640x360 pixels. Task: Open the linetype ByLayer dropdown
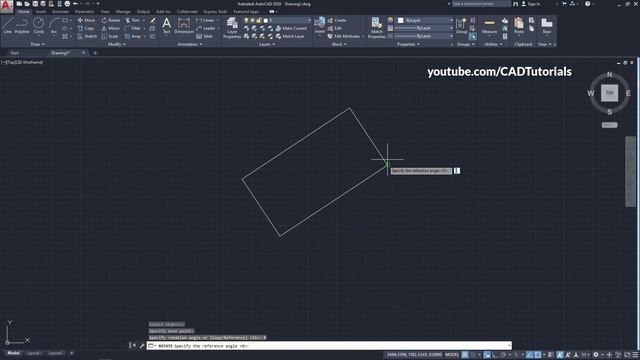pyautogui.click(x=424, y=36)
